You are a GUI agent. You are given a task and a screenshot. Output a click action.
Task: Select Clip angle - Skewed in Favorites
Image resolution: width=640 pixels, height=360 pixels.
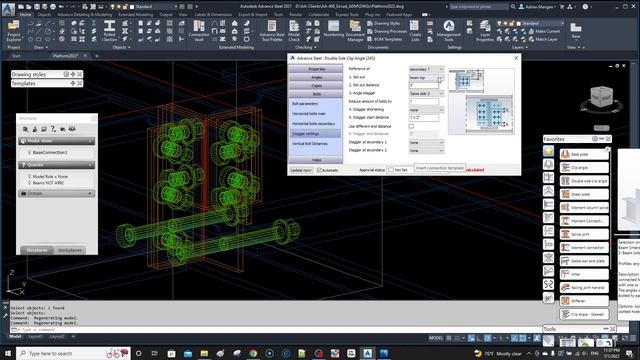coord(584,314)
